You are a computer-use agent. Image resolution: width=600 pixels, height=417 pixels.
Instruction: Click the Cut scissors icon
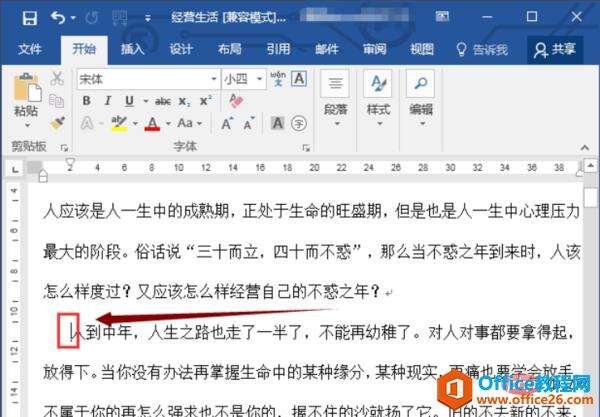tap(57, 78)
